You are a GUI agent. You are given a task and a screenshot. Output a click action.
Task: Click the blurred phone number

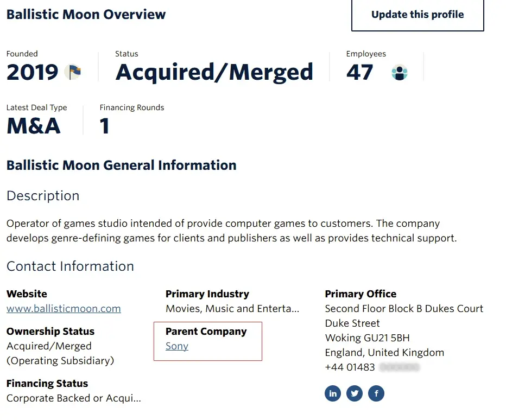pos(400,367)
